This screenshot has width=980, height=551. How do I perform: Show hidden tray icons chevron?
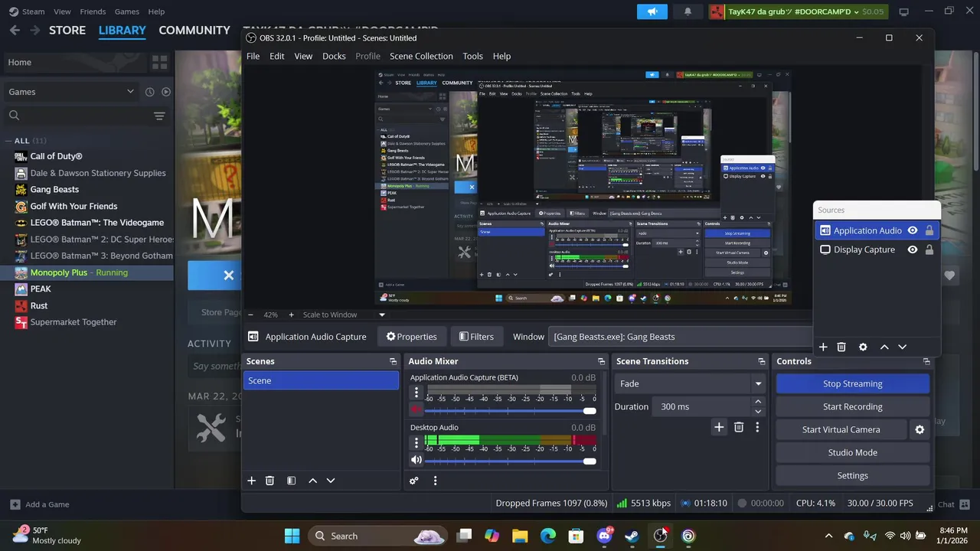pyautogui.click(x=828, y=536)
